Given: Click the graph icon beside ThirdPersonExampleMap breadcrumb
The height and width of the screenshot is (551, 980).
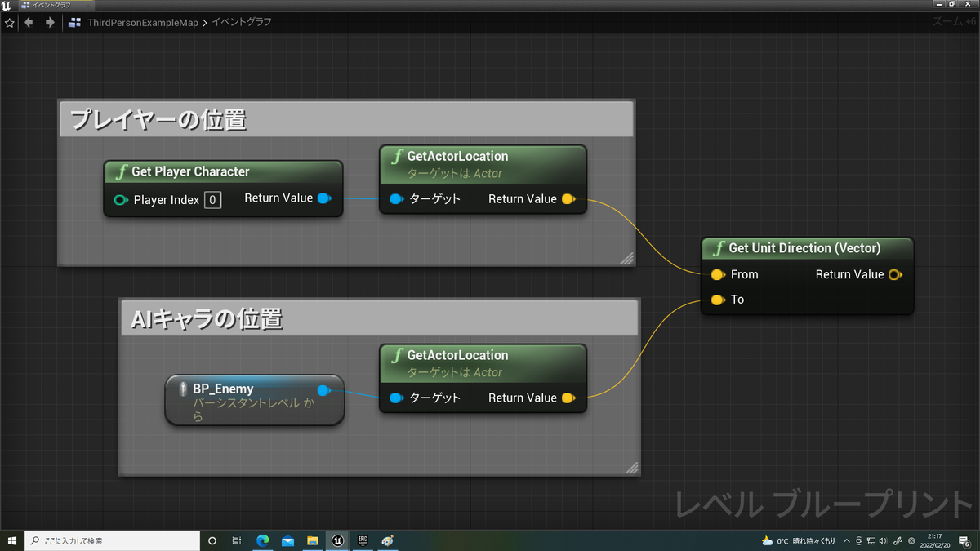Looking at the screenshot, I should point(73,22).
